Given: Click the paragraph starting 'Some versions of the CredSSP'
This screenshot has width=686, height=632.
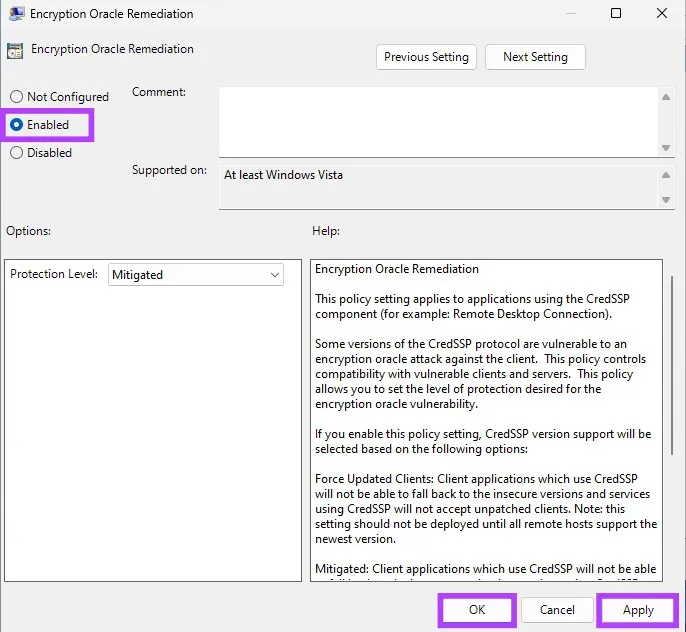Looking at the screenshot, I should click(480, 374).
